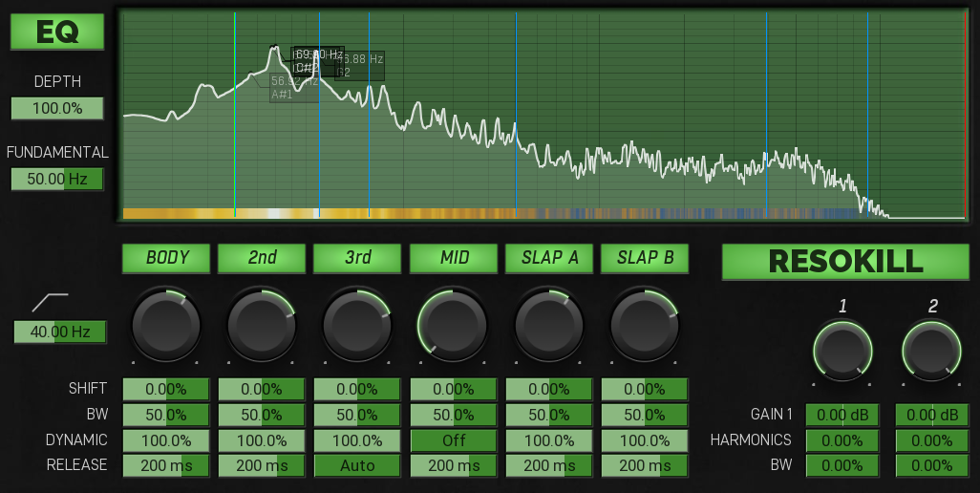This screenshot has width=980, height=493.
Task: Click the MID band label button
Action: 453,258
